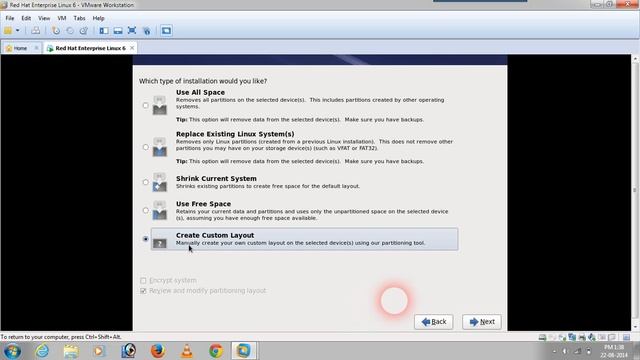Click the Create Custom Layout question-mark icon
This screenshot has width=640, height=360.
coord(160,243)
